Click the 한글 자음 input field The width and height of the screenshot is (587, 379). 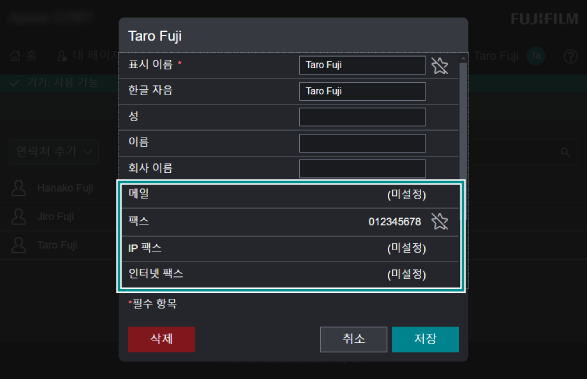[362, 91]
